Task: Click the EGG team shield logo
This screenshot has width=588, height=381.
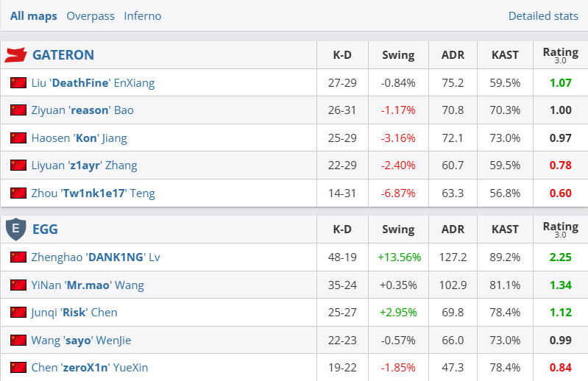Action: click(x=15, y=229)
